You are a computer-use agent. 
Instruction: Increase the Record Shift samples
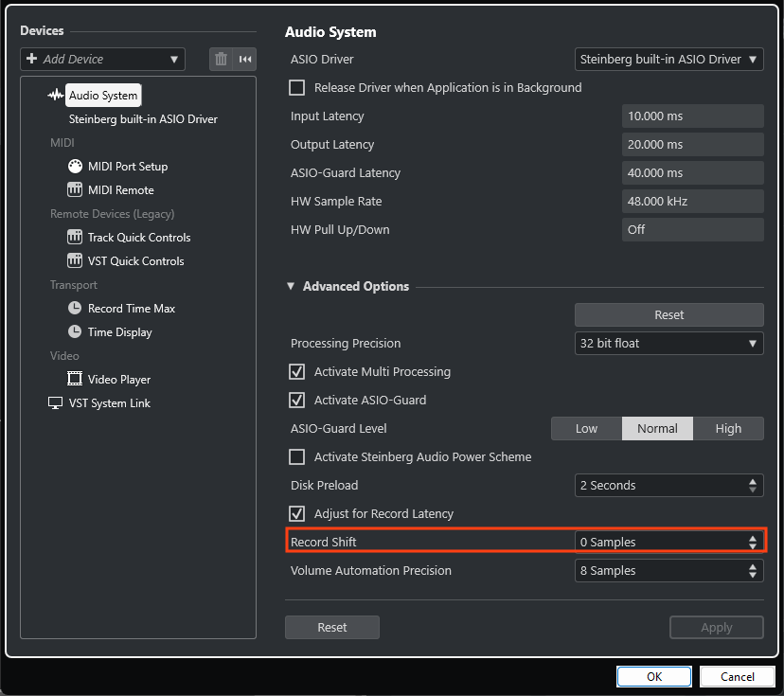[x=753, y=539]
